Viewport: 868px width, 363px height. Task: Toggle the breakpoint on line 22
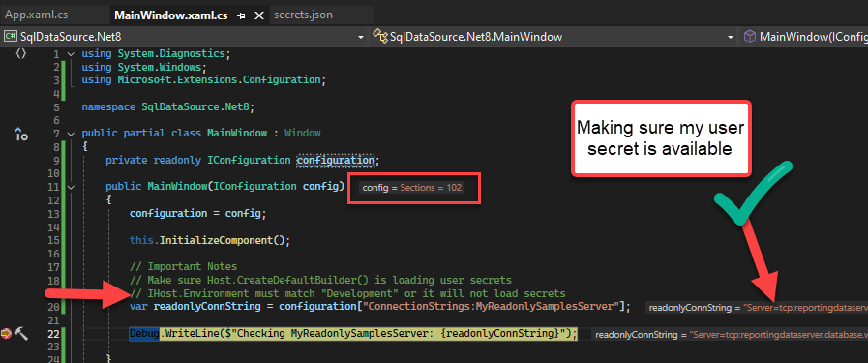[6, 333]
